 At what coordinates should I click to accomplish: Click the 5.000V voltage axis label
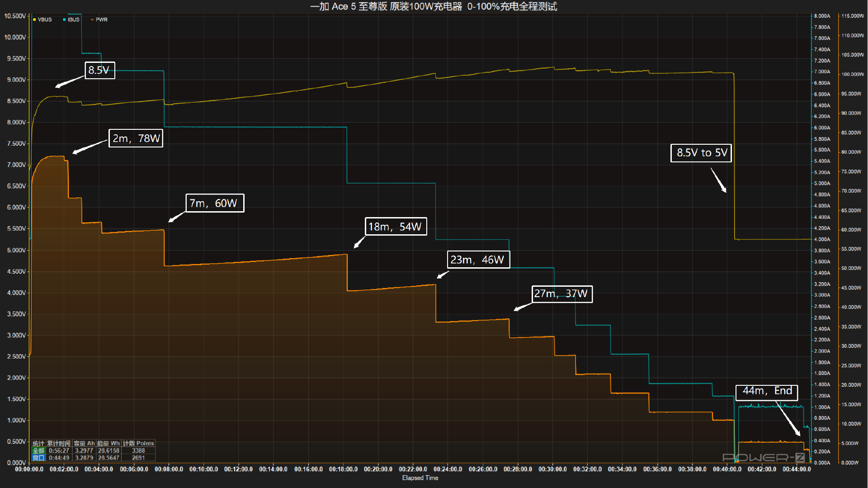coord(16,250)
